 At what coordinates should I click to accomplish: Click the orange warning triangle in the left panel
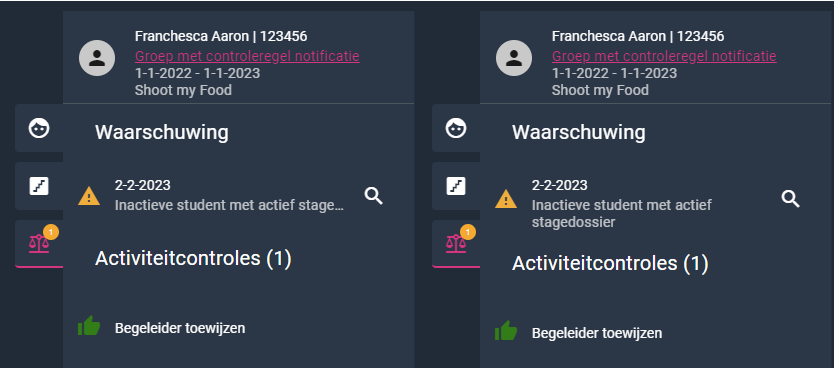89,196
